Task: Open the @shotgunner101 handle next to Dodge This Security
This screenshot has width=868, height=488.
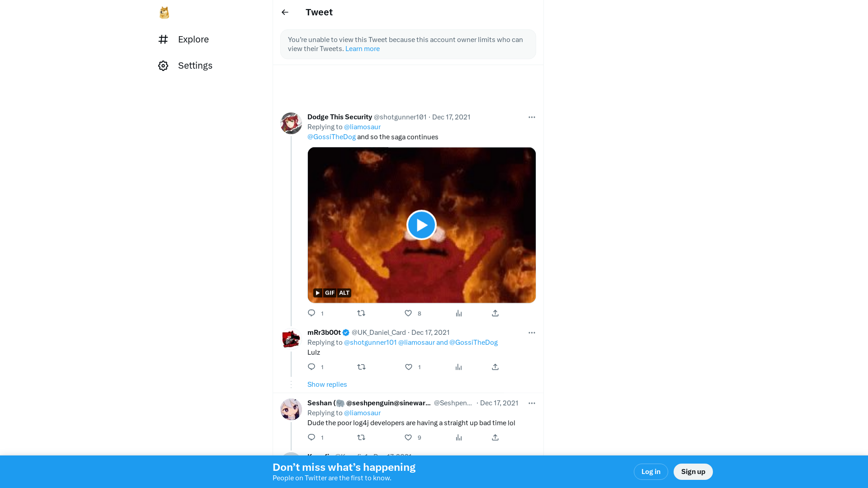Action: point(400,117)
